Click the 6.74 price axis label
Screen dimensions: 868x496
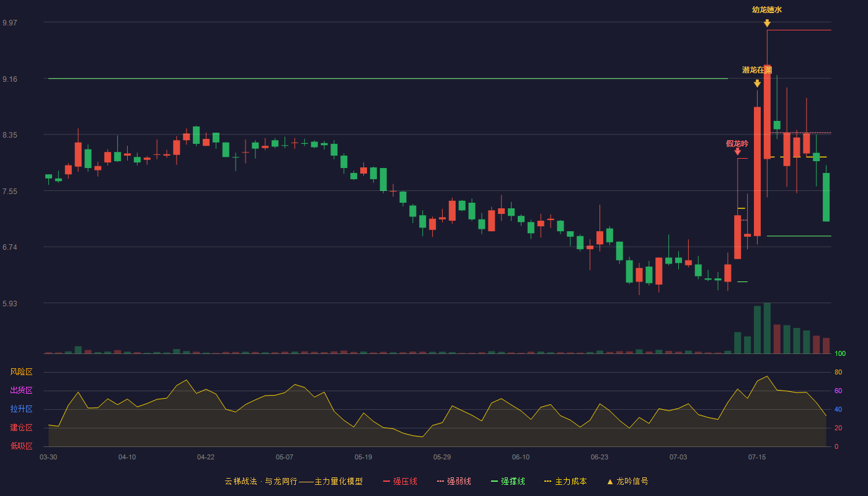tap(10, 247)
